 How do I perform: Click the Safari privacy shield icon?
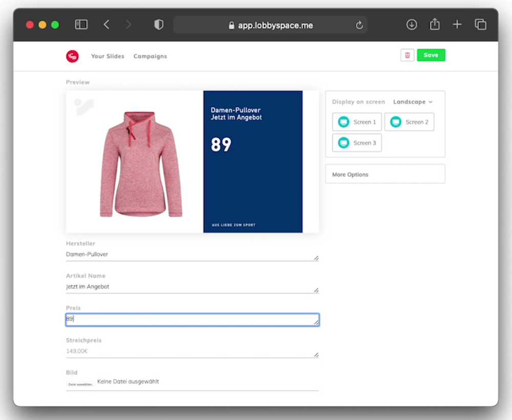click(x=158, y=24)
